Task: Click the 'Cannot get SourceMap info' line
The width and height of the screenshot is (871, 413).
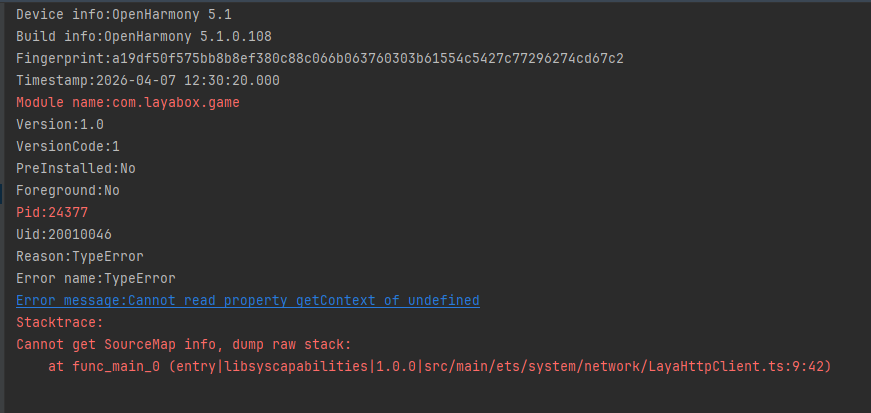Action: click(183, 344)
